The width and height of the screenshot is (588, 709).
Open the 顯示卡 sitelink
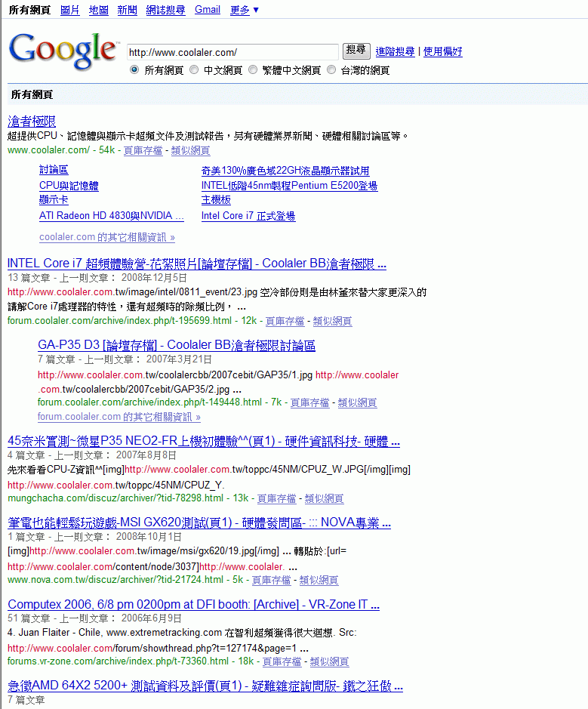pos(54,200)
